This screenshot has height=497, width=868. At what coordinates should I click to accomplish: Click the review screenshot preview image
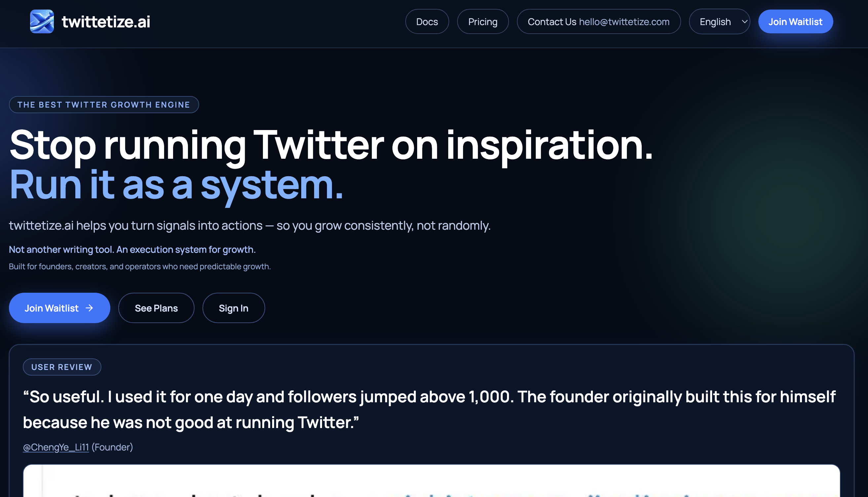431,481
